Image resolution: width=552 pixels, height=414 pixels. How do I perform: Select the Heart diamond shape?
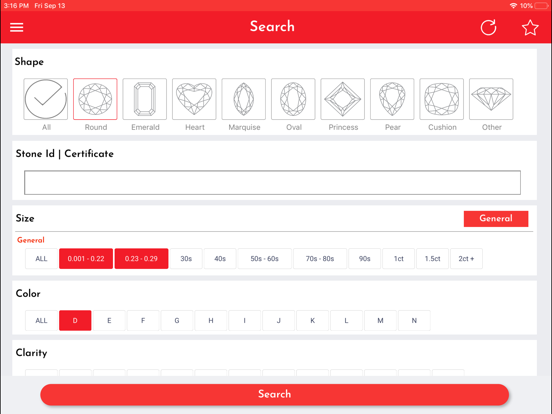[x=194, y=99]
